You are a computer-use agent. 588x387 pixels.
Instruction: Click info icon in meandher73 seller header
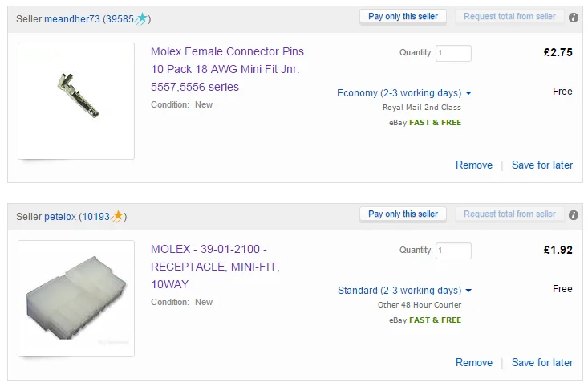point(573,18)
